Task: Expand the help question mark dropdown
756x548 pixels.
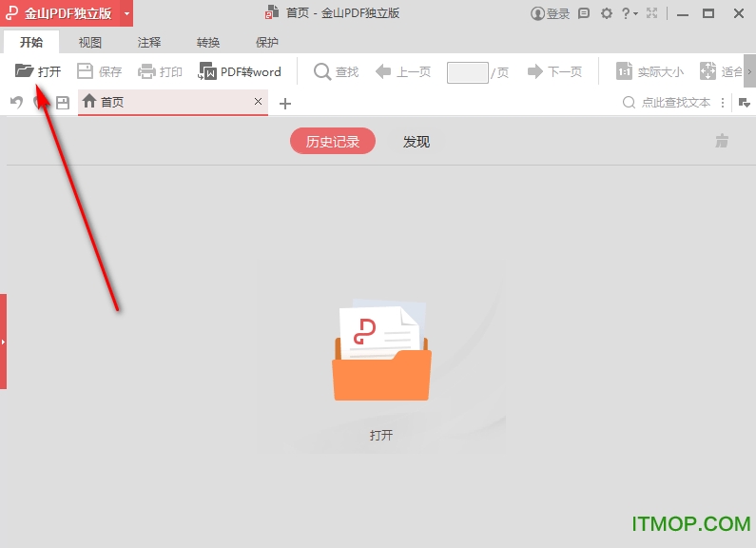Action: pyautogui.click(x=629, y=13)
